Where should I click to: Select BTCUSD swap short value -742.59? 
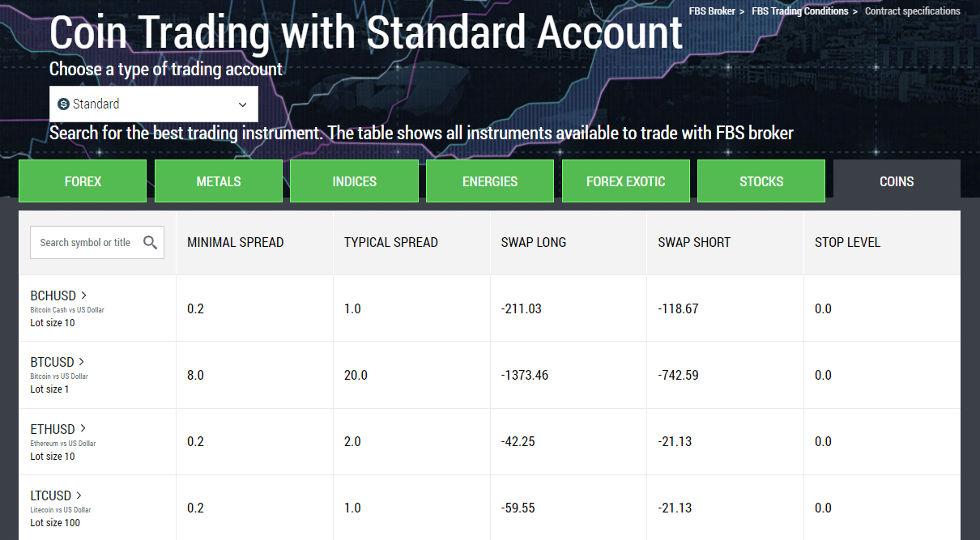[x=679, y=375]
